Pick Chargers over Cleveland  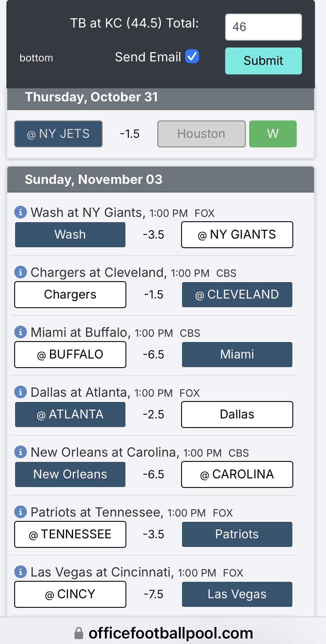click(70, 294)
